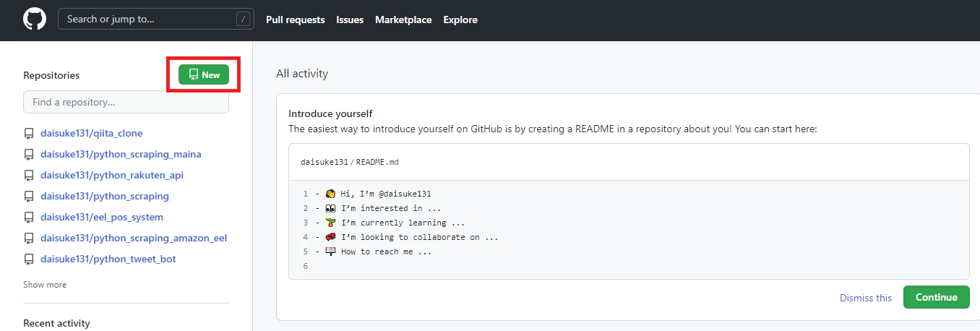Open the Pull requests menu item
The width and height of the screenshot is (980, 331).
(296, 20)
